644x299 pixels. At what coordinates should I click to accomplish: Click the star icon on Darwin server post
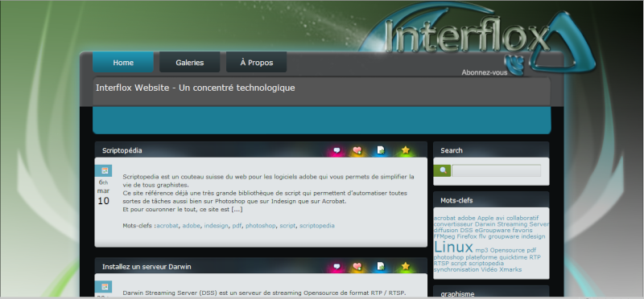point(406,266)
